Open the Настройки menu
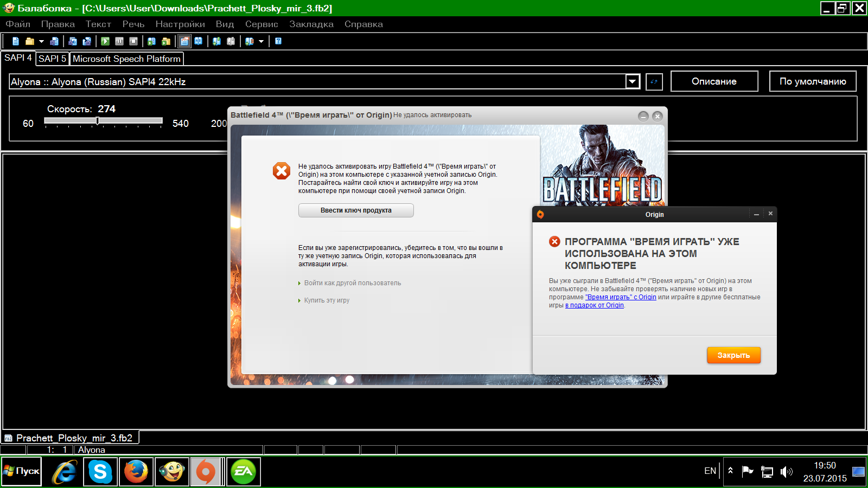This screenshot has width=868, height=488. [x=180, y=24]
